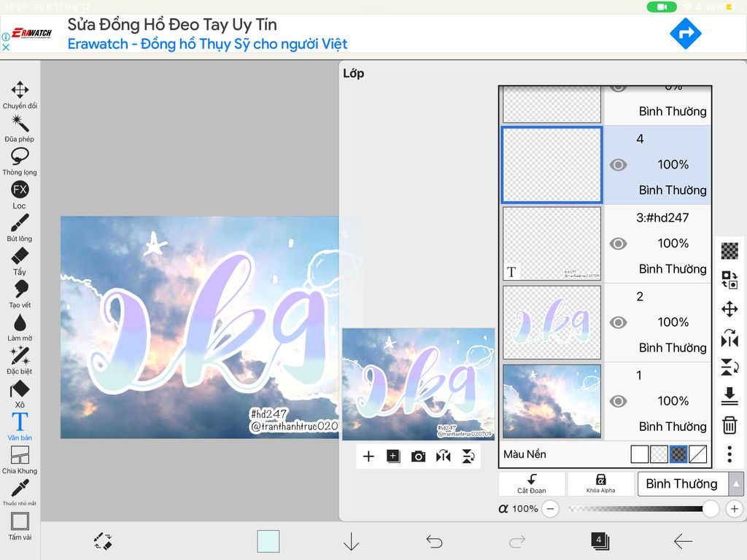Screen dimensions: 747x560
Task: Open the layers panel via the layer count icon
Action: coord(600,542)
